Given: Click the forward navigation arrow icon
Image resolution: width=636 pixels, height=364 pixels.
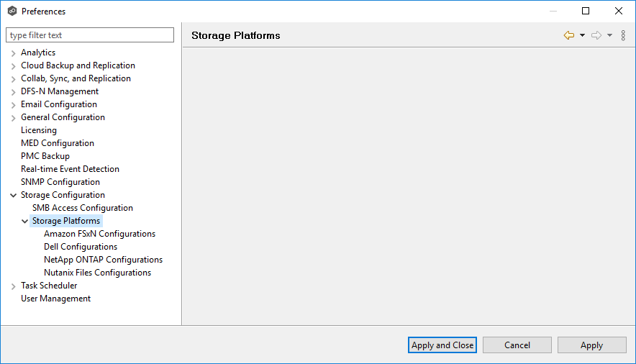Looking at the screenshot, I should pyautogui.click(x=596, y=35).
